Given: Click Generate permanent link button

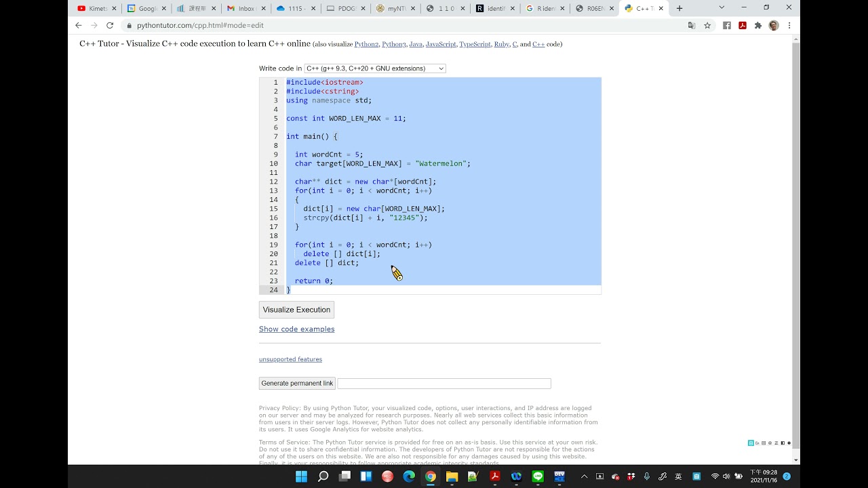Looking at the screenshot, I should coord(297,383).
